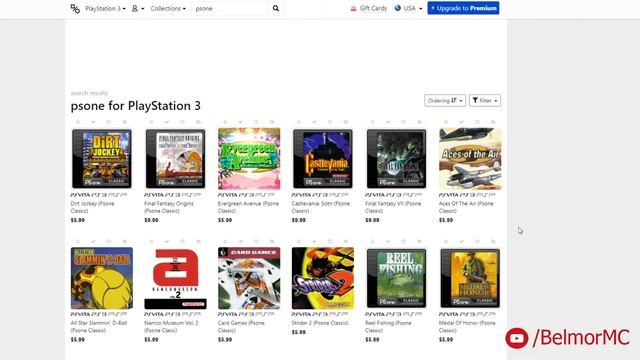Click the Final Fantasy VII cover thumbnail

tap(396, 159)
